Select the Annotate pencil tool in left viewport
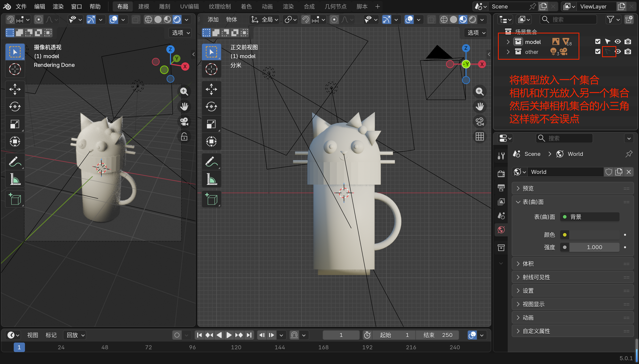 tap(15, 162)
